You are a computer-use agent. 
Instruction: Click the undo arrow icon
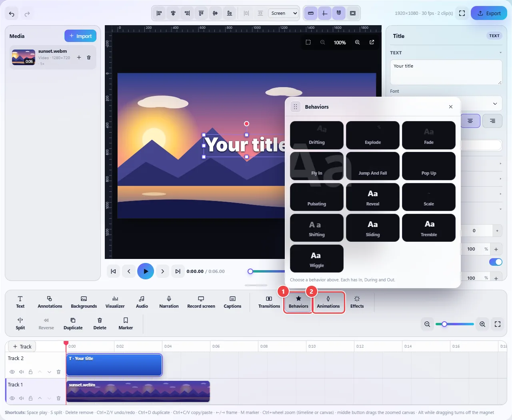(12, 14)
